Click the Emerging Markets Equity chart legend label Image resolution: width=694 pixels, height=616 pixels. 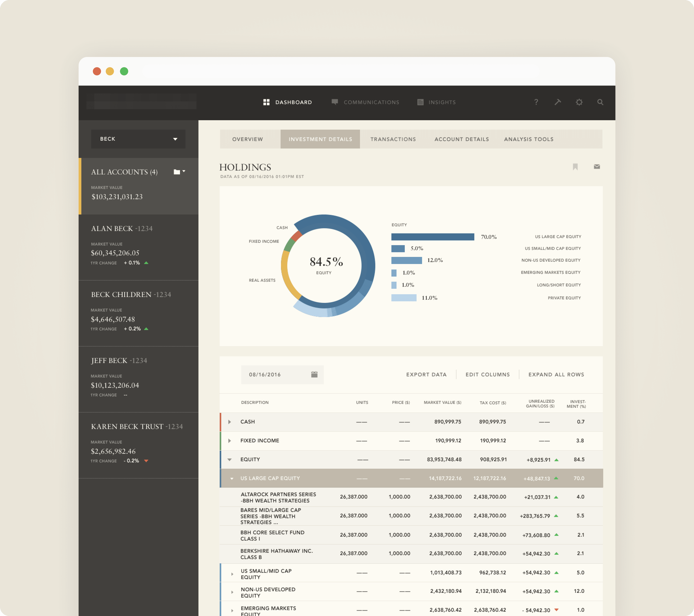pos(551,273)
